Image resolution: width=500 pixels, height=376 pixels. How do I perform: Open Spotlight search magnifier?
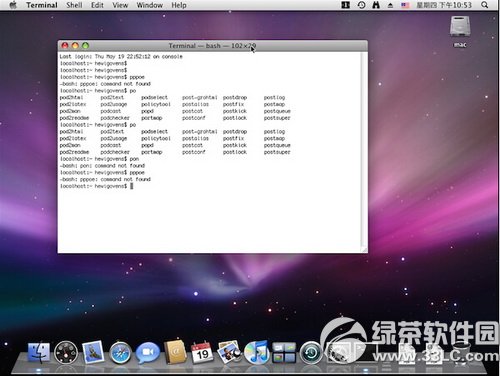pos(485,5)
